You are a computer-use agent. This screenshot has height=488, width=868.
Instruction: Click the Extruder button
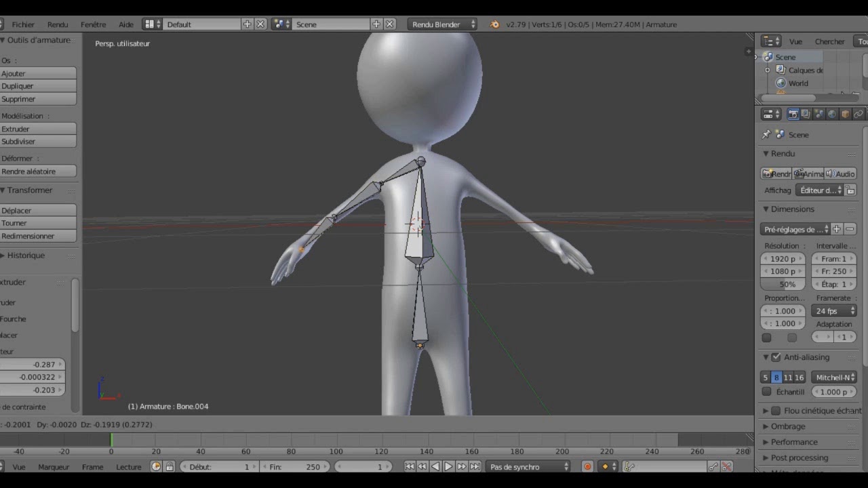pyautogui.click(x=38, y=129)
